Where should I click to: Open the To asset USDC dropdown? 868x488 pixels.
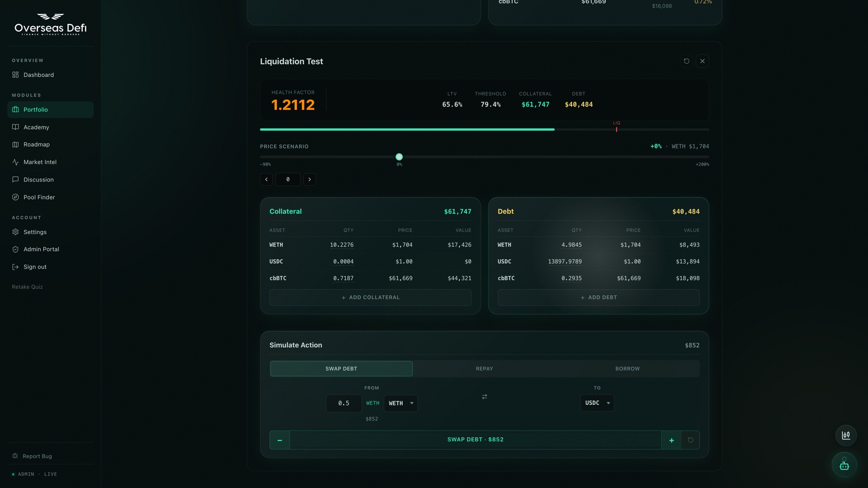597,403
